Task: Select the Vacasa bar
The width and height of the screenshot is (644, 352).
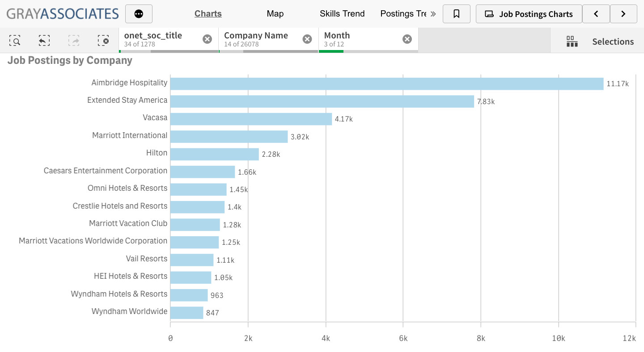Action: coord(251,119)
